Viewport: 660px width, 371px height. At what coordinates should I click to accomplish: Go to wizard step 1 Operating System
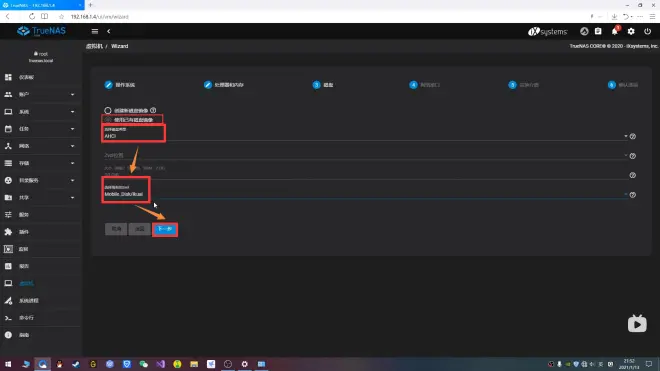[x=120, y=85]
